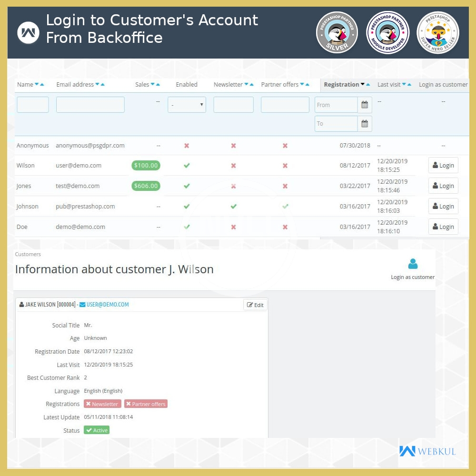
Task: Sort by Sales column arrows
Action: point(155,85)
